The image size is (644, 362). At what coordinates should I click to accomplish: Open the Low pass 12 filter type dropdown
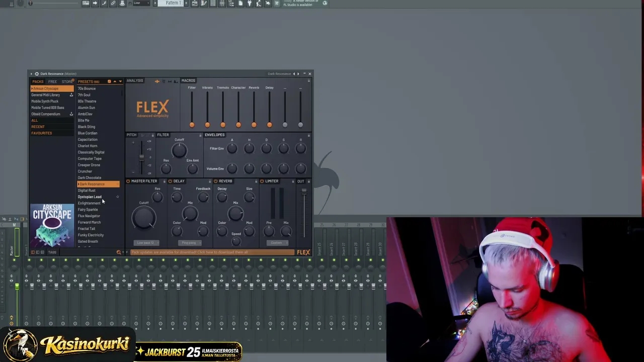[x=146, y=243]
